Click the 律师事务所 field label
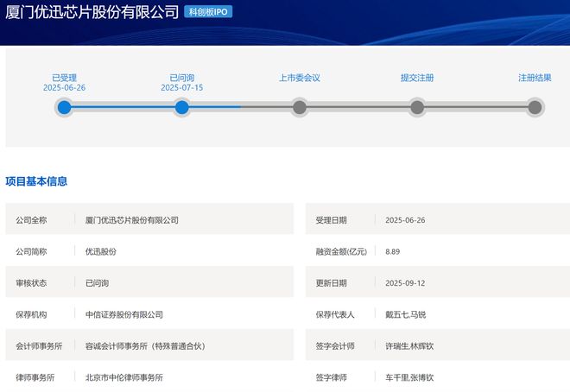 pos(35,377)
